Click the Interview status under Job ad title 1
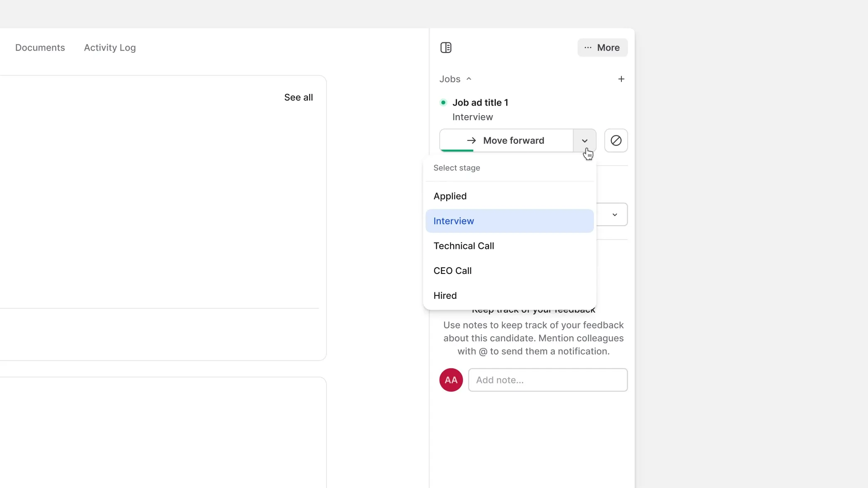 [472, 117]
